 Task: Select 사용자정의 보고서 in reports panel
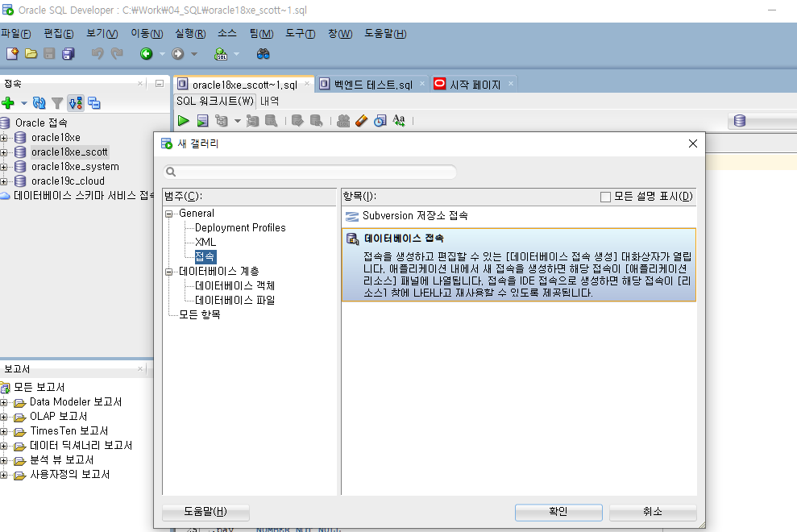pos(70,475)
